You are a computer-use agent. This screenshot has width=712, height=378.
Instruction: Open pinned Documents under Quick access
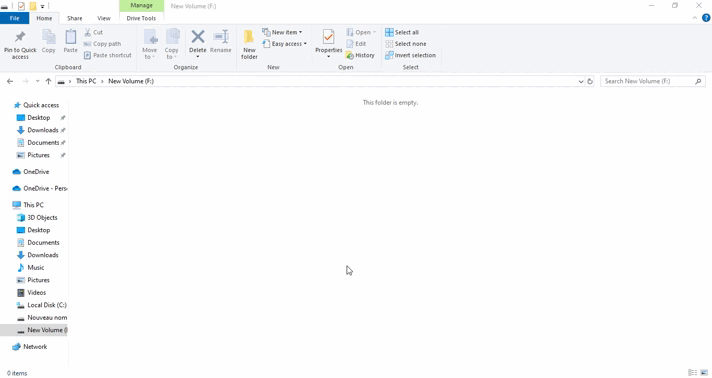click(x=43, y=142)
